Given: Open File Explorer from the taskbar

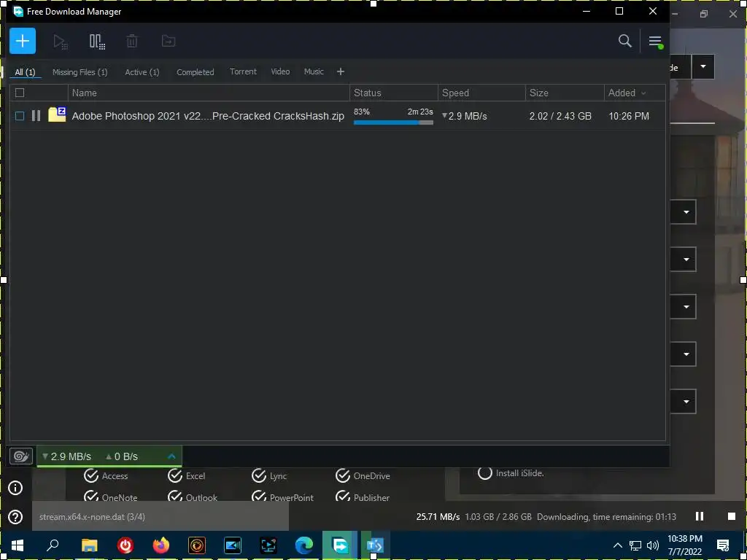Looking at the screenshot, I should pyautogui.click(x=89, y=545).
